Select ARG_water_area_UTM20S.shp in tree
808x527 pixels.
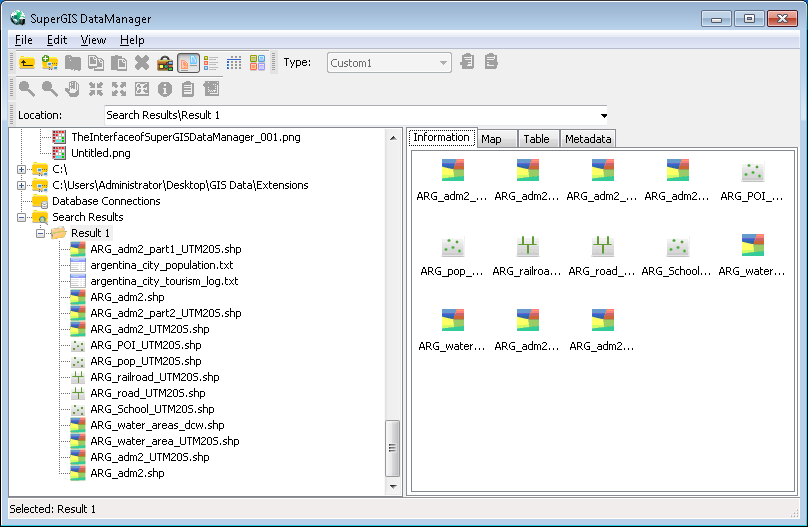[x=165, y=441]
